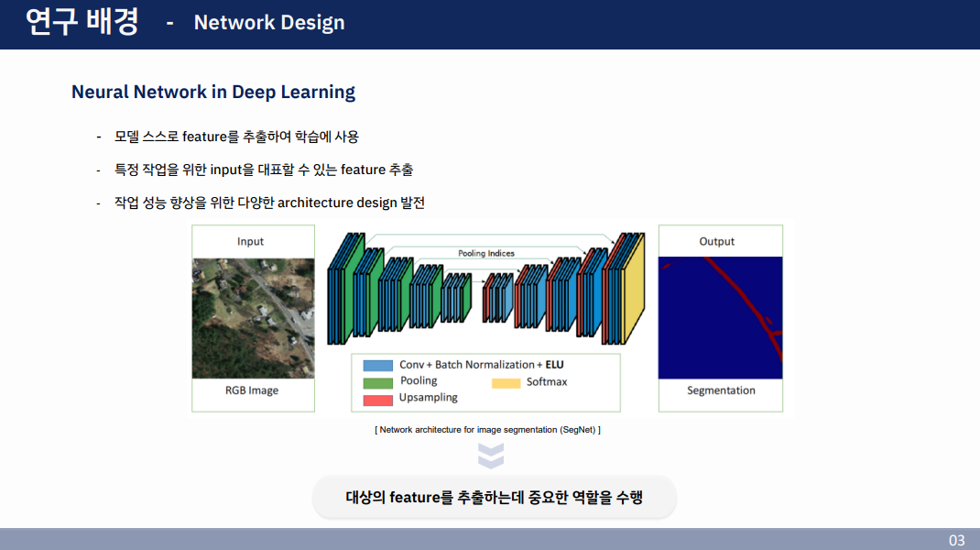Click the green Pooling legend swatch
The width and height of the screenshot is (980, 550).
378,383
